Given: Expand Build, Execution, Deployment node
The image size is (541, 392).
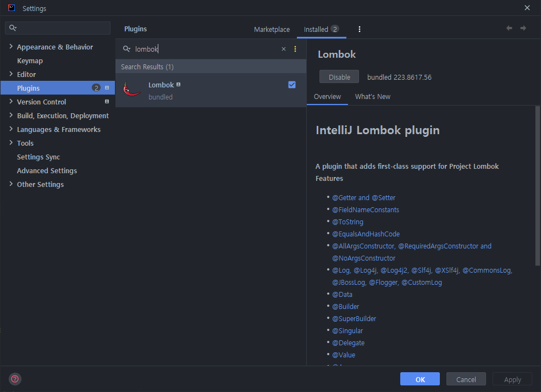Looking at the screenshot, I should click(10, 115).
